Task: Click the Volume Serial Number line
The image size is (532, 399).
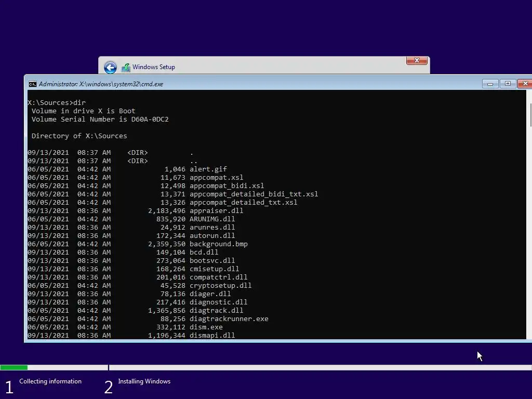Action: [100, 119]
